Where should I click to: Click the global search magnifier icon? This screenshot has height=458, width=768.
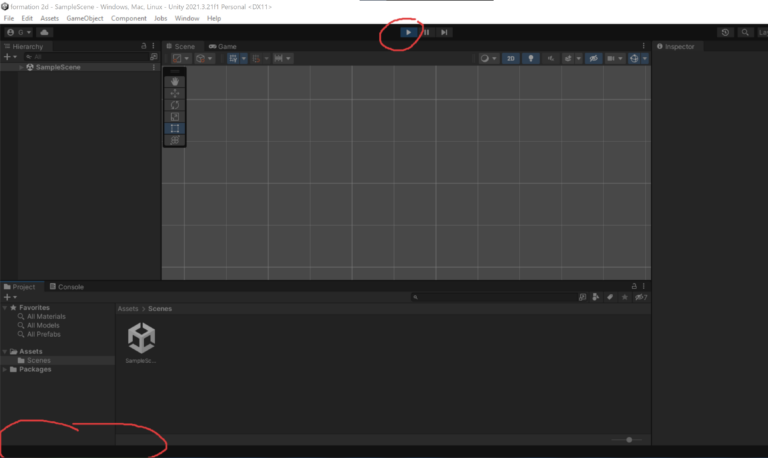point(745,32)
